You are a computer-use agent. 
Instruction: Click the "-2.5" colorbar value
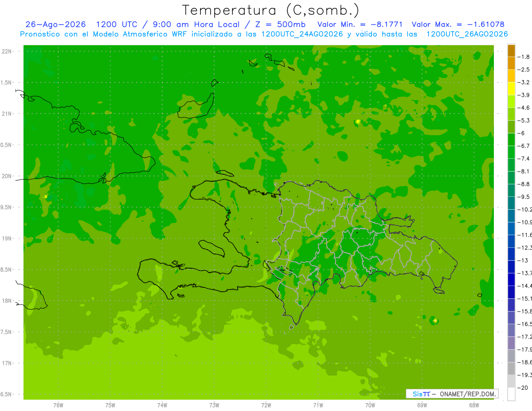click(x=524, y=70)
